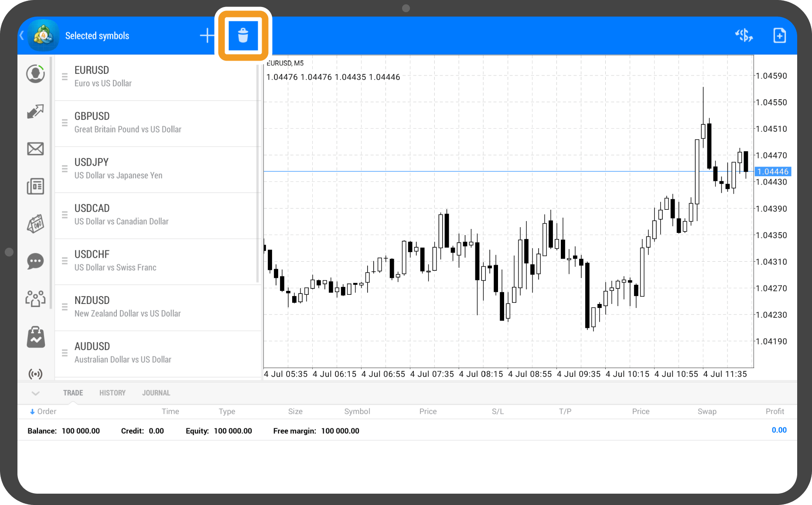Grab the EURUSD reorder handle
The height and width of the screenshot is (505, 812).
click(x=65, y=77)
